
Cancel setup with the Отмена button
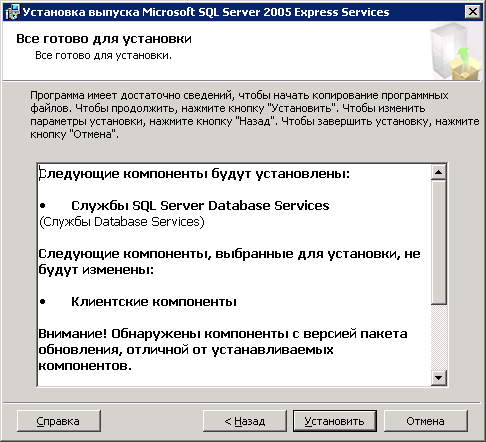[x=426, y=421]
